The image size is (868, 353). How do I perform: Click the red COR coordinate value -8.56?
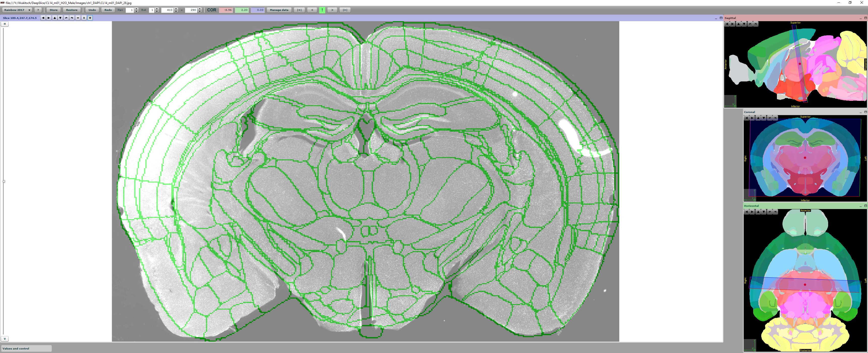226,10
